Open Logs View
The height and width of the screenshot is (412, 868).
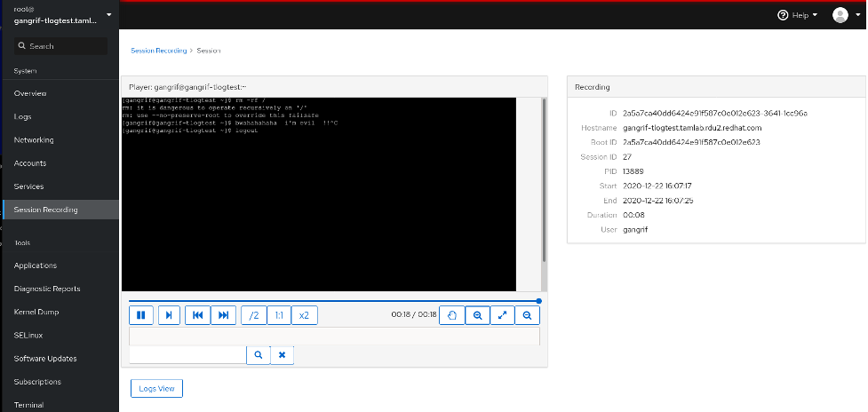tap(156, 388)
